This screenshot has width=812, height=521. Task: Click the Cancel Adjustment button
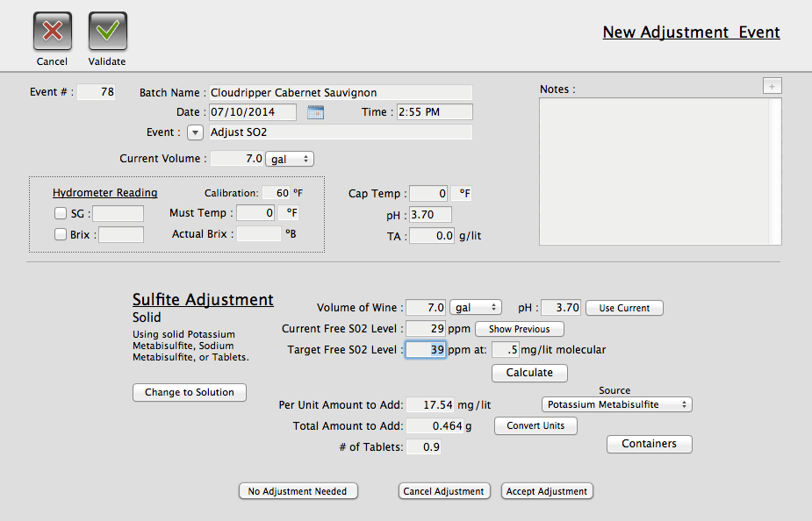coord(443,491)
